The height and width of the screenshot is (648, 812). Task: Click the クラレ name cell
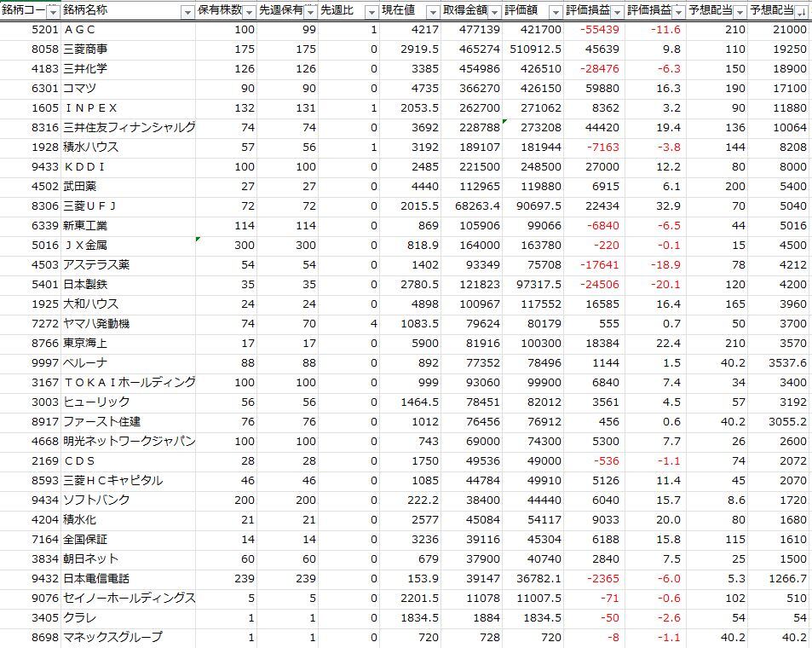tap(128, 618)
